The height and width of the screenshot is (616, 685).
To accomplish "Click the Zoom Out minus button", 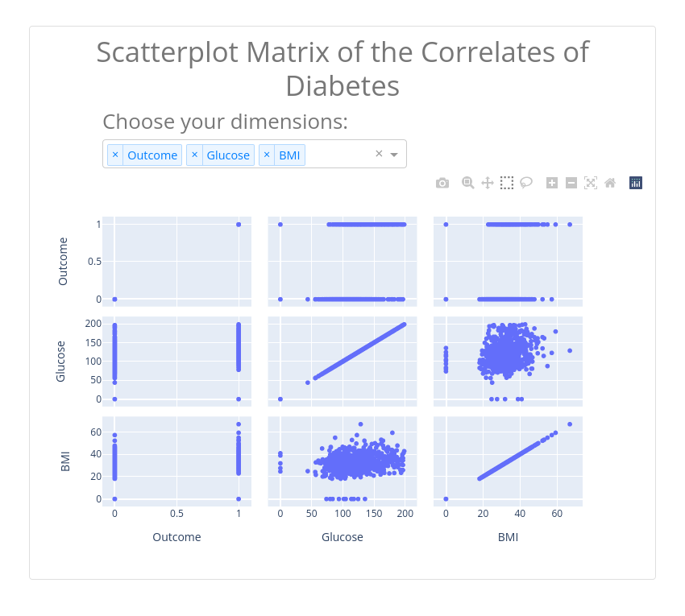I will 571,183.
